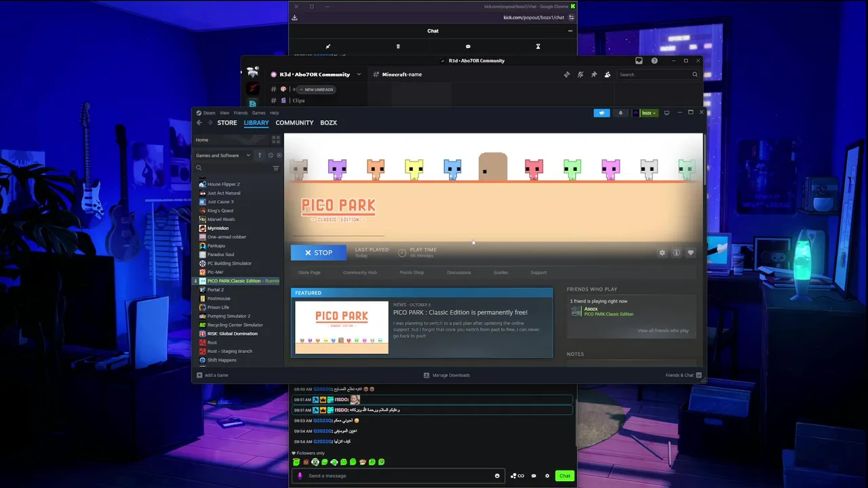The height and width of the screenshot is (488, 868).
Task: Click the library search magnifier
Action: click(x=199, y=168)
